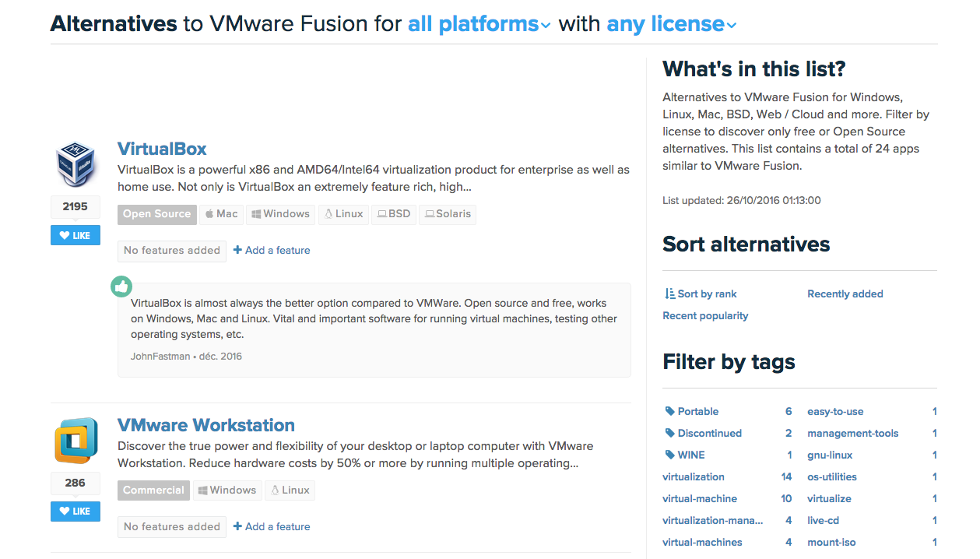Click the green thumbs-up review icon
Screen dimensions: 980x559
[x=121, y=287]
